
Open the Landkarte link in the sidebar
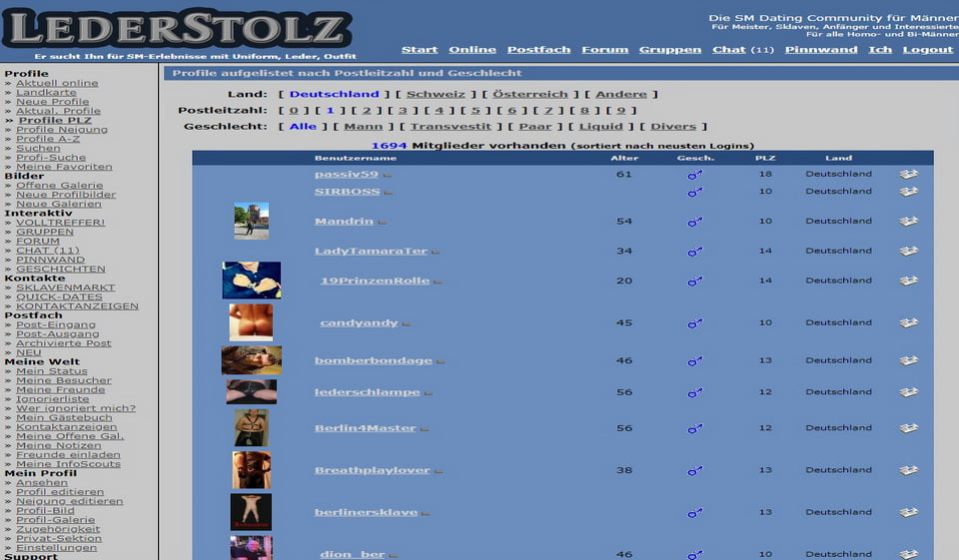46,93
